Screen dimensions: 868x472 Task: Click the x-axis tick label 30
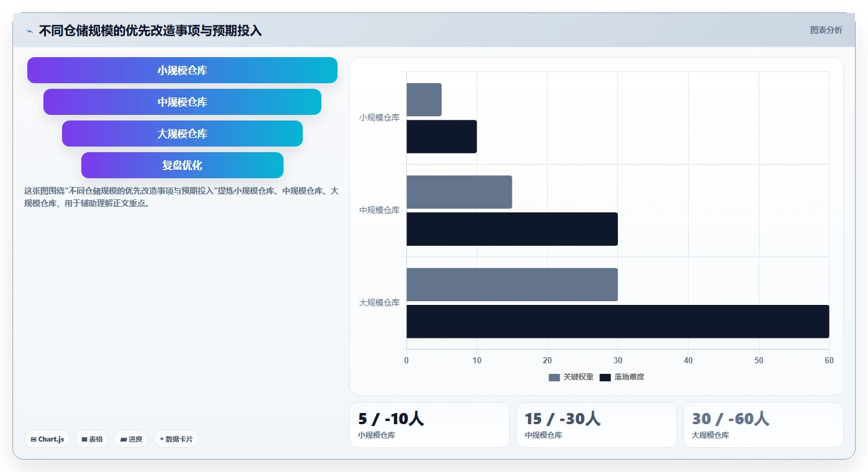[618, 361]
